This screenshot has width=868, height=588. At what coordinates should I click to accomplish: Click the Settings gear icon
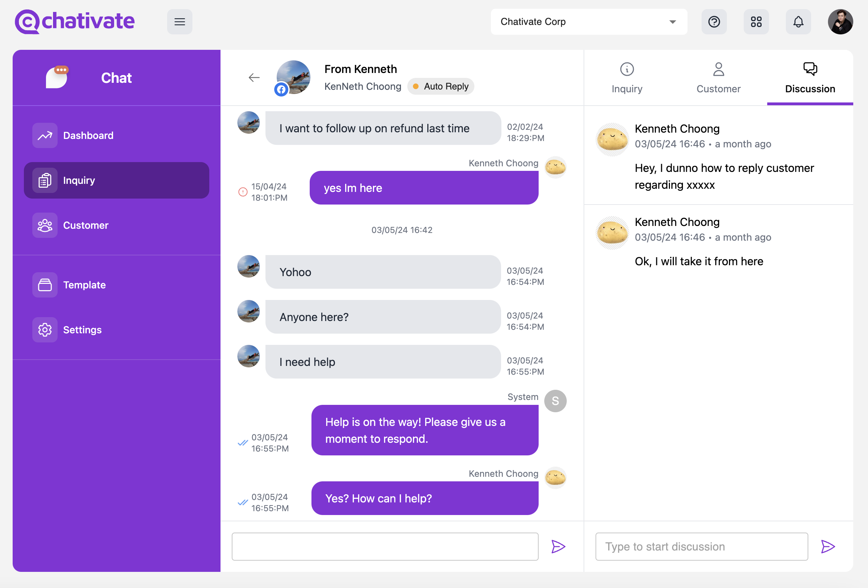pyautogui.click(x=45, y=330)
